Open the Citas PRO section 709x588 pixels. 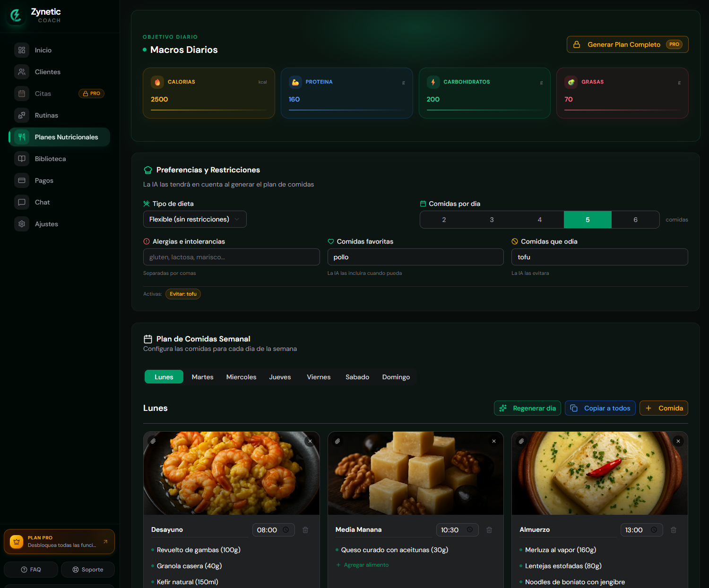(x=60, y=94)
